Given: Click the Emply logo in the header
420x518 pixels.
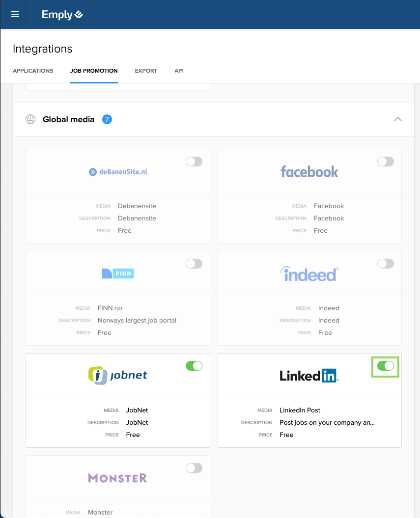Looking at the screenshot, I should [x=61, y=14].
